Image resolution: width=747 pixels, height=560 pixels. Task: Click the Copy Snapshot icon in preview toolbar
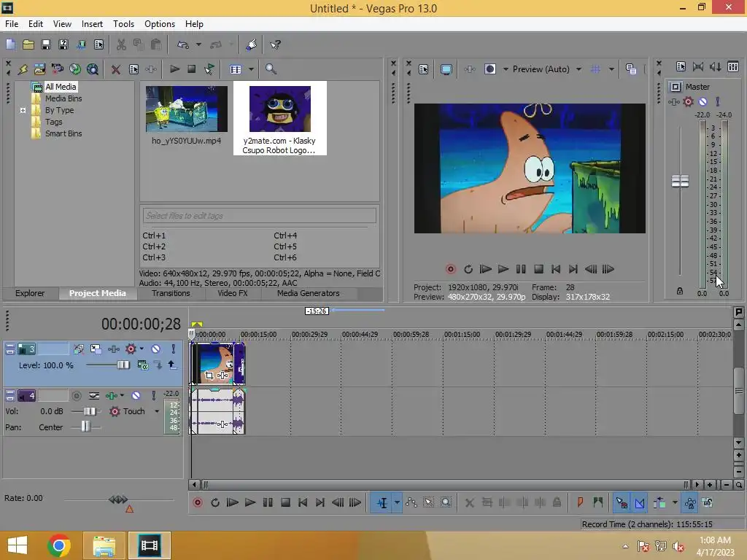[x=631, y=69]
